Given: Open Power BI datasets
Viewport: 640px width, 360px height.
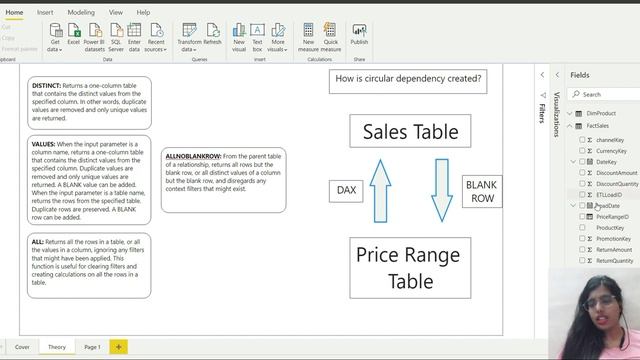Looking at the screenshot, I should tap(94, 38).
